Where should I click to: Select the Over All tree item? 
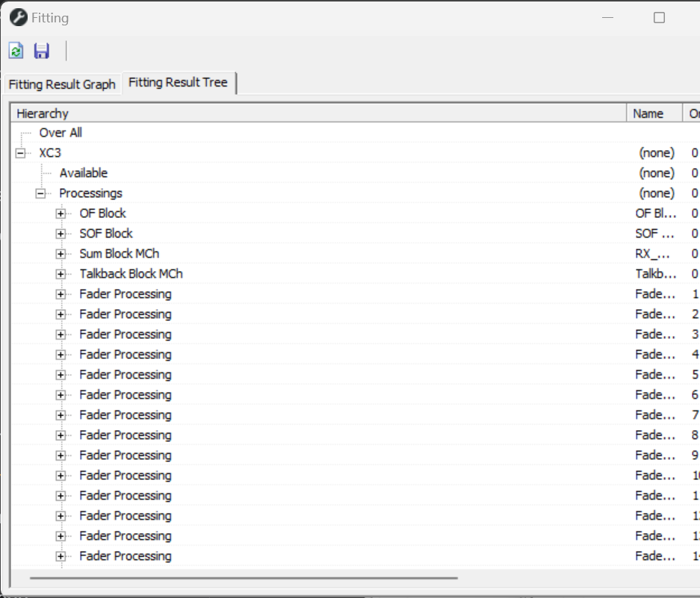click(61, 133)
